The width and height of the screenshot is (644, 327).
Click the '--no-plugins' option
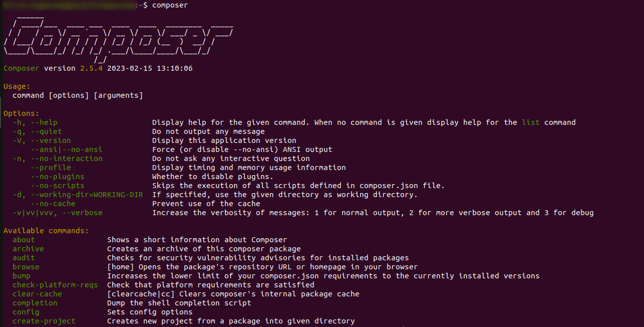click(x=58, y=177)
